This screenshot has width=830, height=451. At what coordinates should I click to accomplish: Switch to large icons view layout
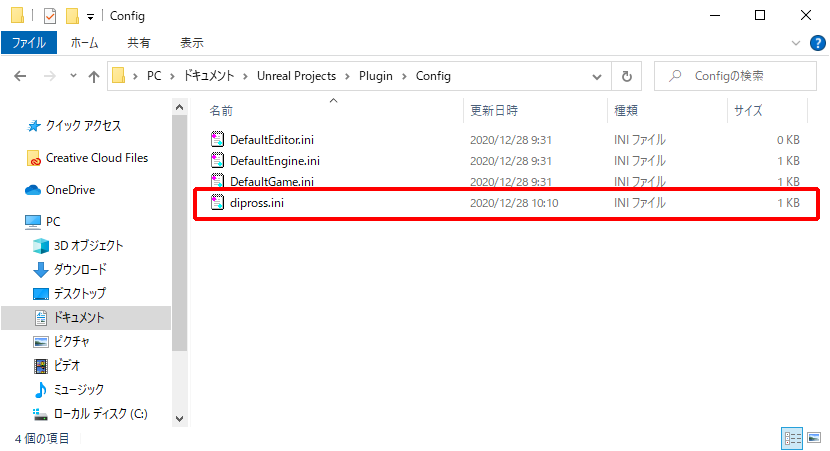click(x=814, y=438)
